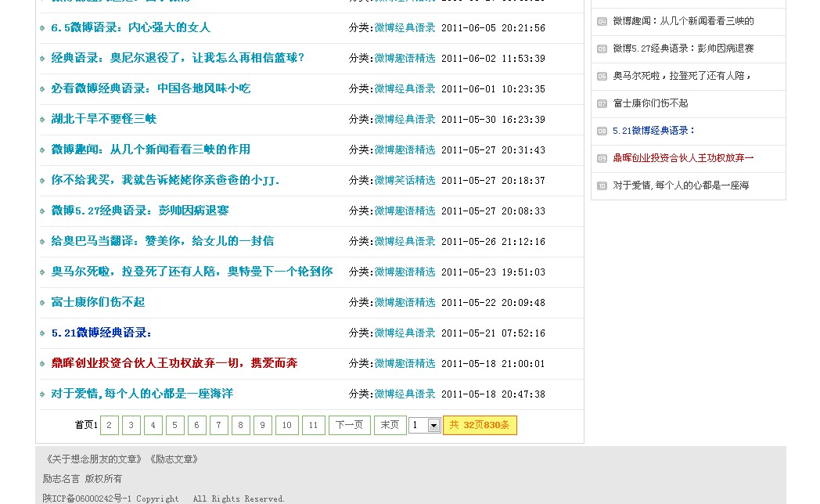Viewport: 820px width, 504px height.
Task: Open main list article 微博5.27经典语录：彭帅因病退赛
Action: (x=140, y=211)
